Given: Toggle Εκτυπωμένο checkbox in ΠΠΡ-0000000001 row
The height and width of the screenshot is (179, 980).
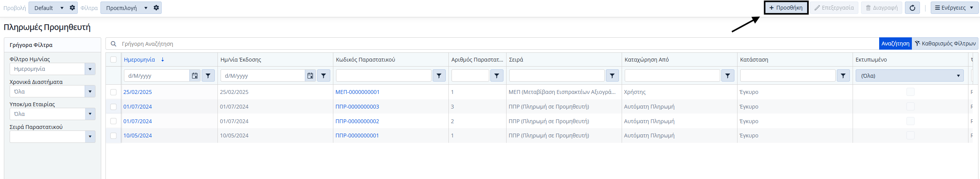Looking at the screenshot, I should [910, 136].
